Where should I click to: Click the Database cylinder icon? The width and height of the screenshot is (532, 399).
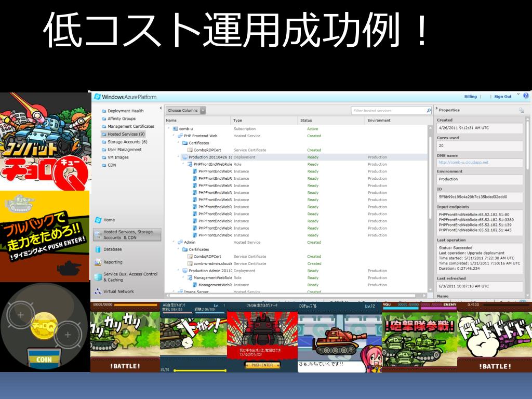pos(98,249)
